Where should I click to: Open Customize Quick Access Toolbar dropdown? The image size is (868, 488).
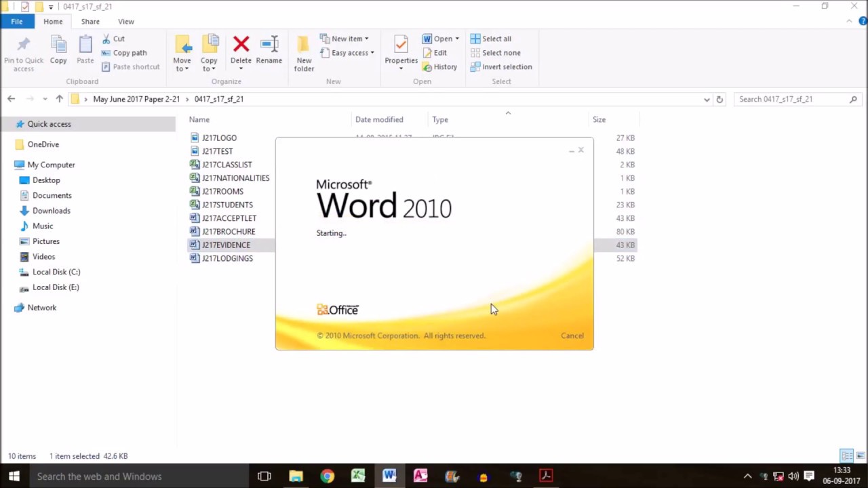(x=50, y=7)
